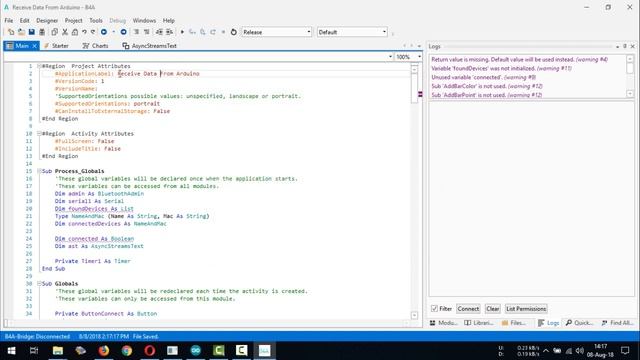Navigate backward with the blue circle arrow
Viewport: 640px width, 360px height.
(x=104, y=32)
